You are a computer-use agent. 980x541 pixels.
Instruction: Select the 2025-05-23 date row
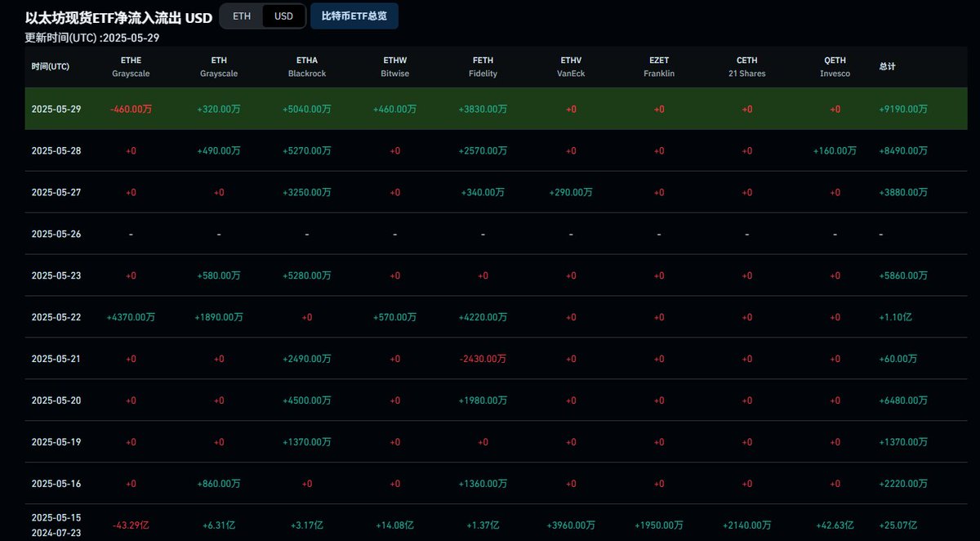coord(496,275)
